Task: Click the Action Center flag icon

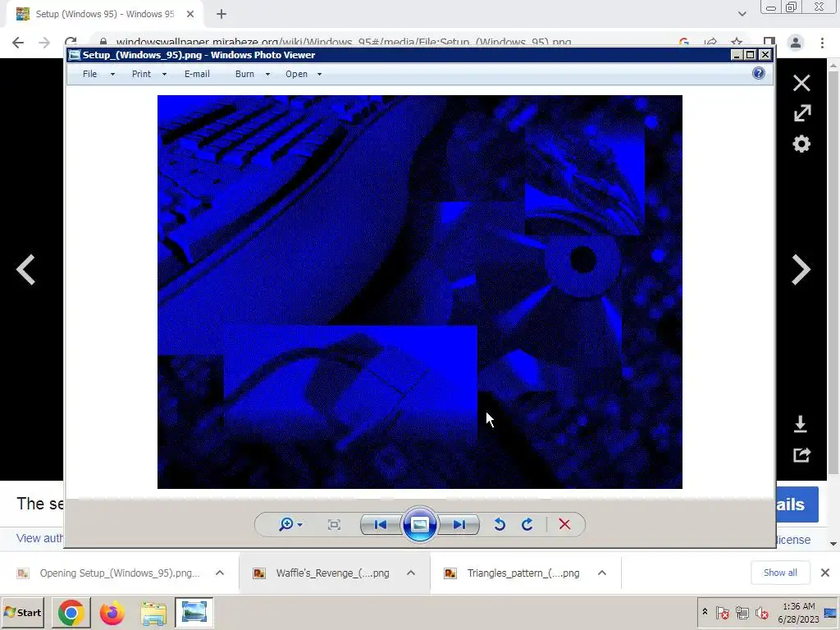Action: (x=722, y=612)
